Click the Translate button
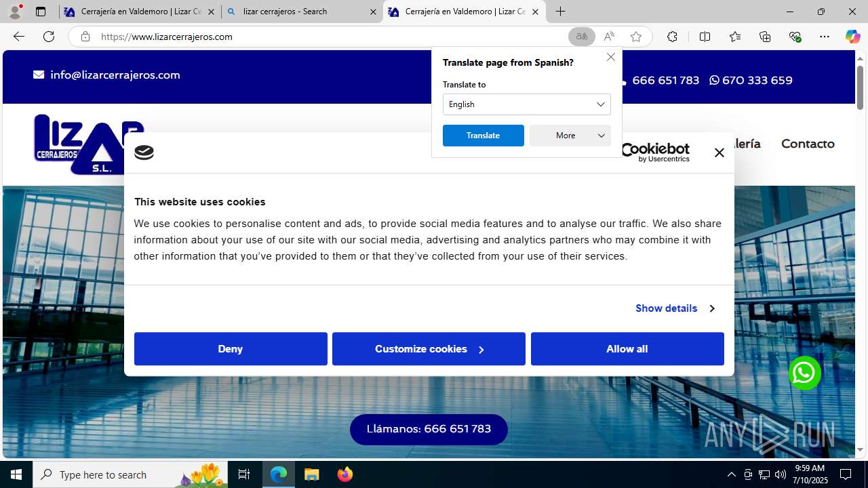 [x=484, y=136]
